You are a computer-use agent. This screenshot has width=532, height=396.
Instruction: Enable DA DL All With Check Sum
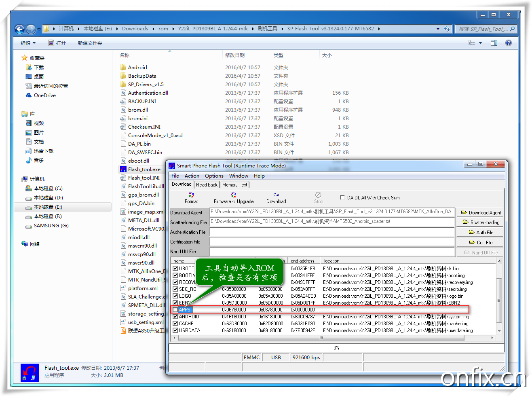pos(342,198)
